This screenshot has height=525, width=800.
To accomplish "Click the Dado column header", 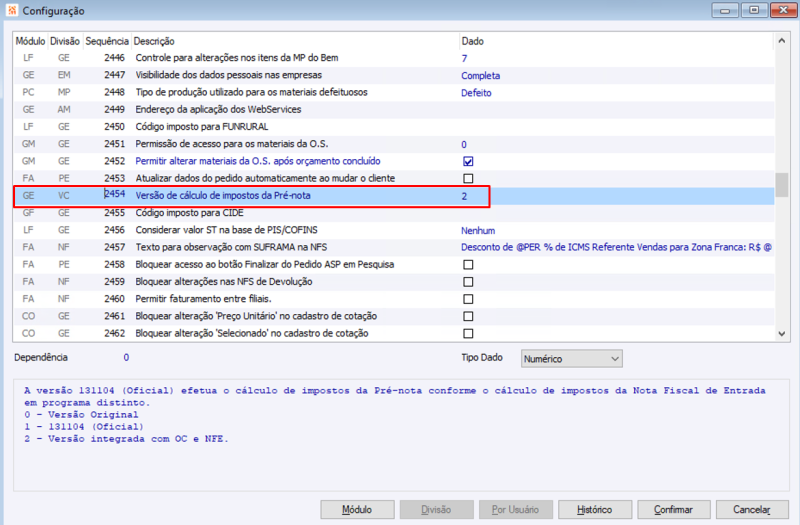I will pyautogui.click(x=472, y=41).
